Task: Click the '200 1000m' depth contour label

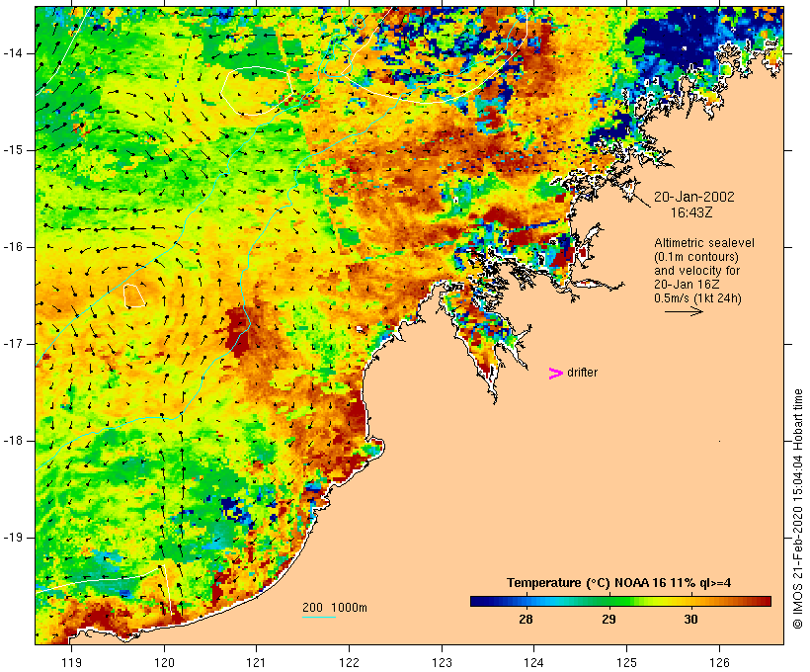Action: (335, 608)
